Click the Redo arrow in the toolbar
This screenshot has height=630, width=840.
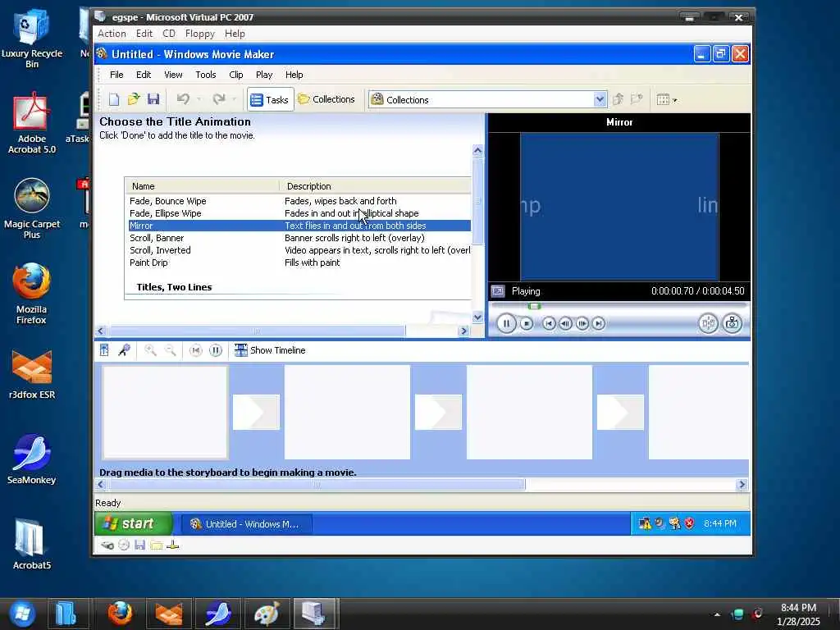pyautogui.click(x=218, y=99)
